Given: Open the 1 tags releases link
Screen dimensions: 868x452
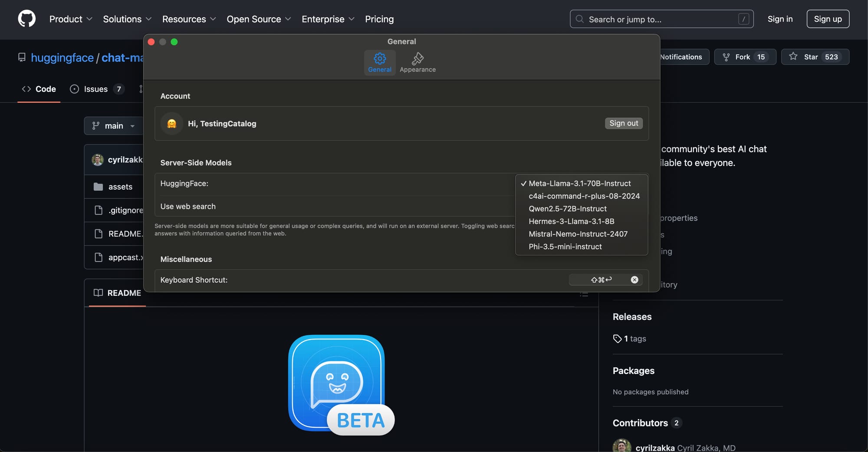Looking at the screenshot, I should tap(630, 339).
